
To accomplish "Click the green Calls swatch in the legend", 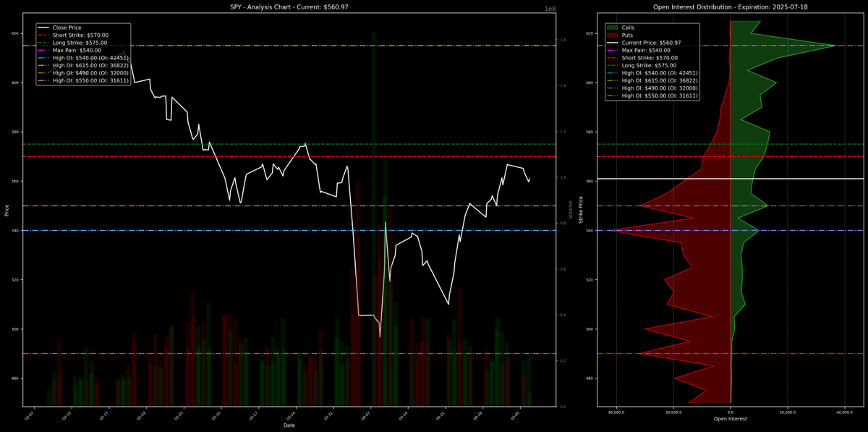I will (x=613, y=27).
